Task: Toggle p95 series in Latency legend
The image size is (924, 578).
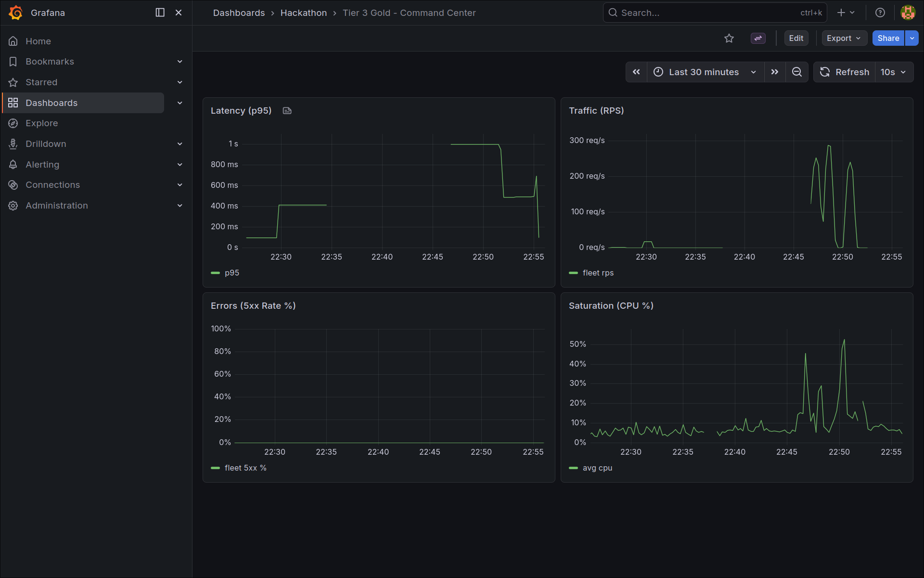Action: 231,273
